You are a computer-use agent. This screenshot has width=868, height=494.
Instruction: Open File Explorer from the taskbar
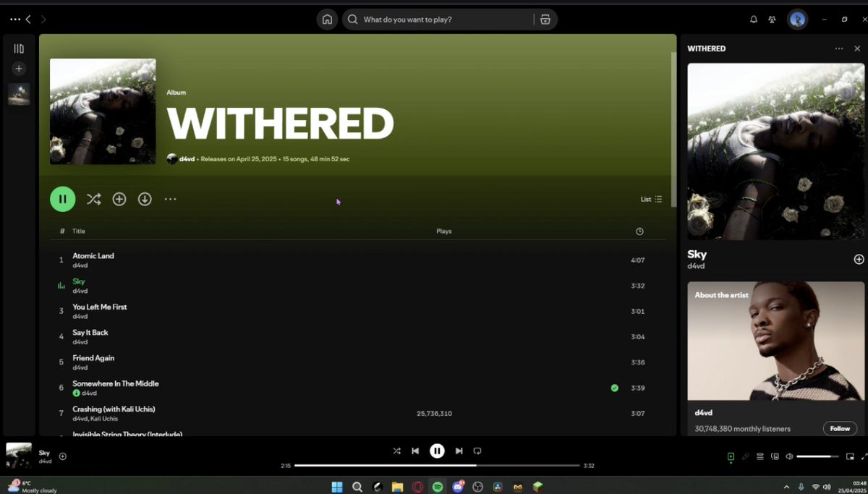(397, 487)
